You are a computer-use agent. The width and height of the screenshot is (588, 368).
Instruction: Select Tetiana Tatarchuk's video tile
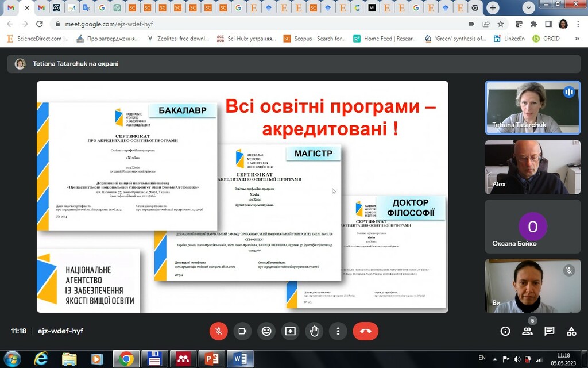532,108
